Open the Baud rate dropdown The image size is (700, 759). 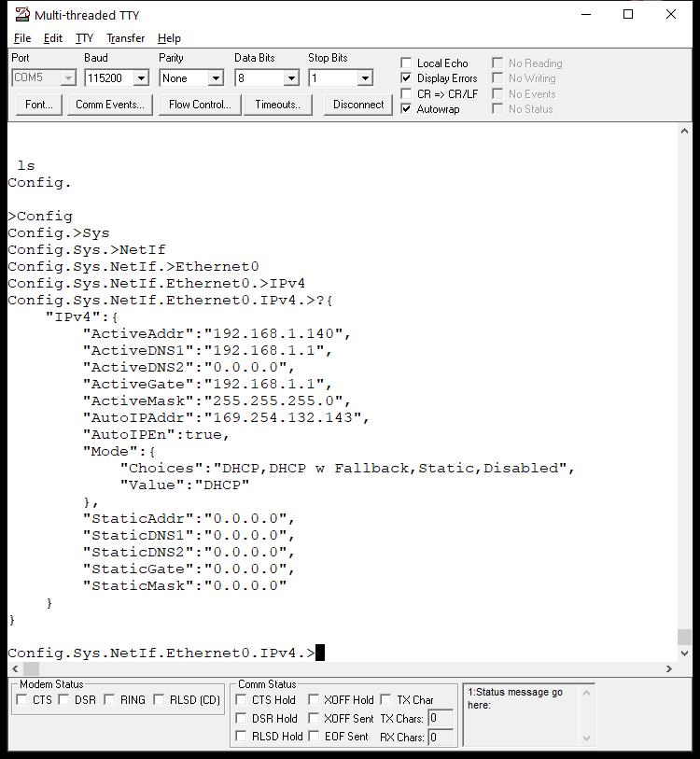point(141,78)
